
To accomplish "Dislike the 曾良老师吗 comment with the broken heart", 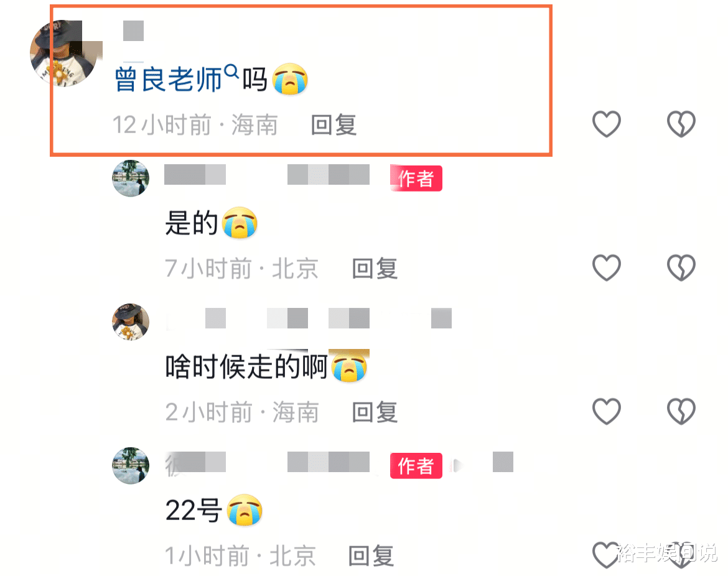I will tap(681, 124).
